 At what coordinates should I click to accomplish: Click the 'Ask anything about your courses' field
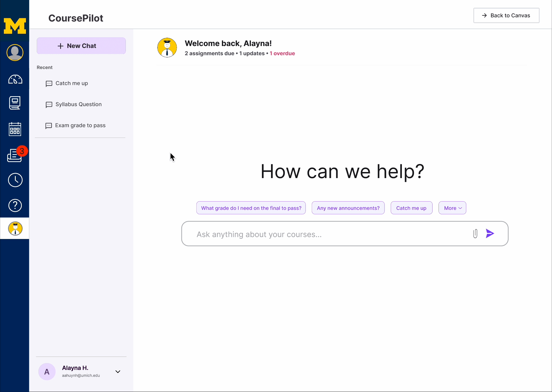tap(345, 233)
